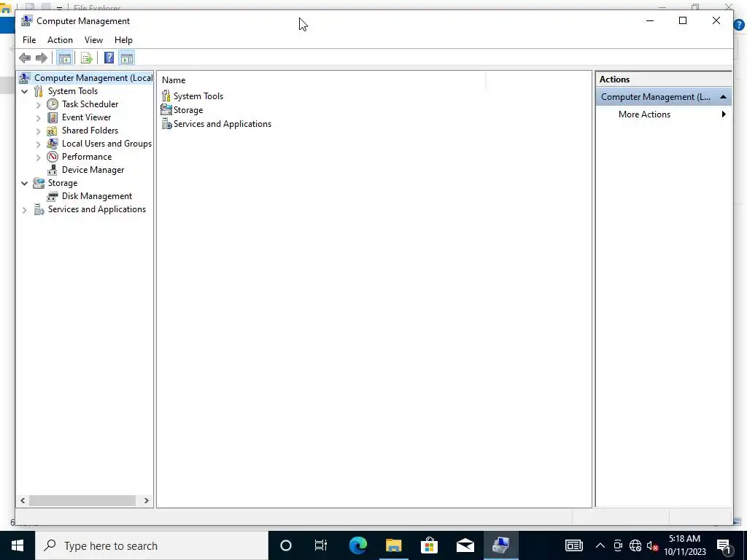
Task: Click the tree pane scroll left arrow
Action: coord(23,500)
